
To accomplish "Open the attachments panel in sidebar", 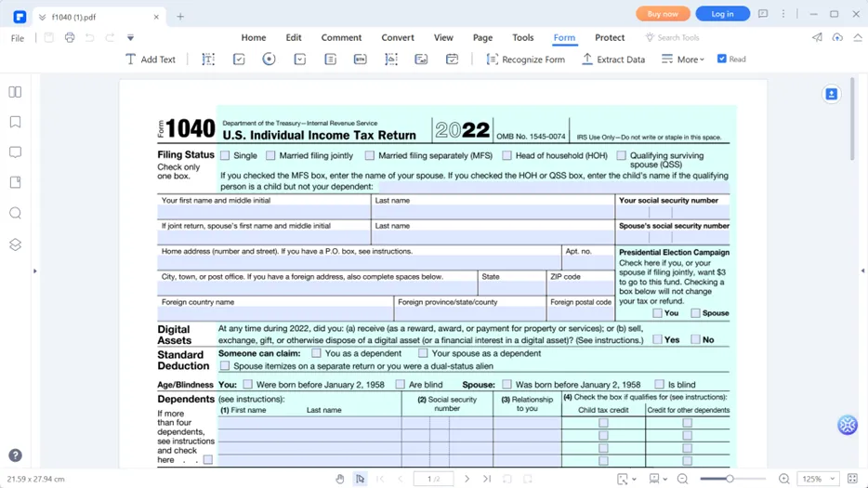I will 16,182.
